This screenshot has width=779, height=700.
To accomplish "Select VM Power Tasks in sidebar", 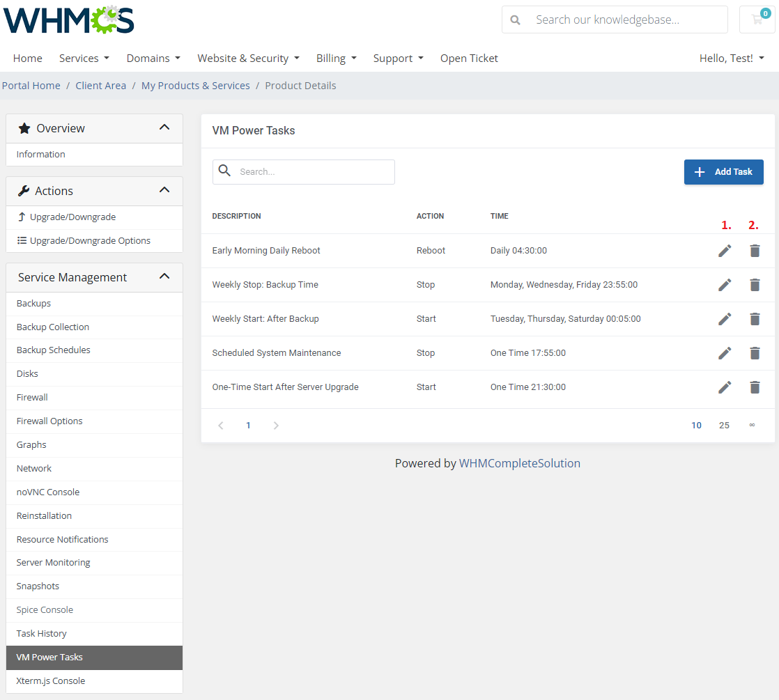I will click(x=94, y=658).
